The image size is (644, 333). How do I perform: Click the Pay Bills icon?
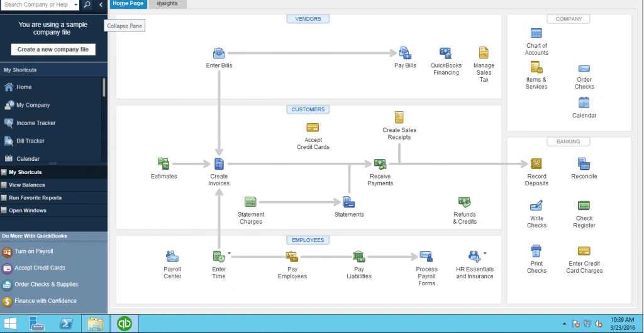405,53
